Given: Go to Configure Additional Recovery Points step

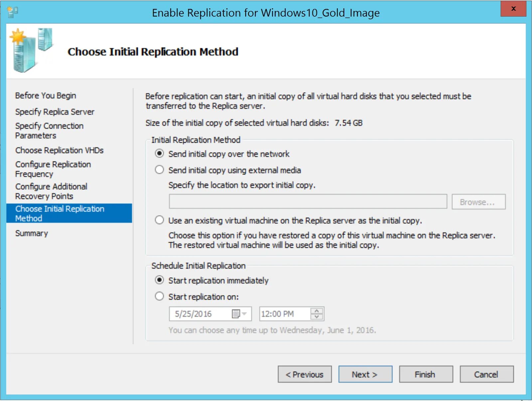Looking at the screenshot, I should point(51,191).
